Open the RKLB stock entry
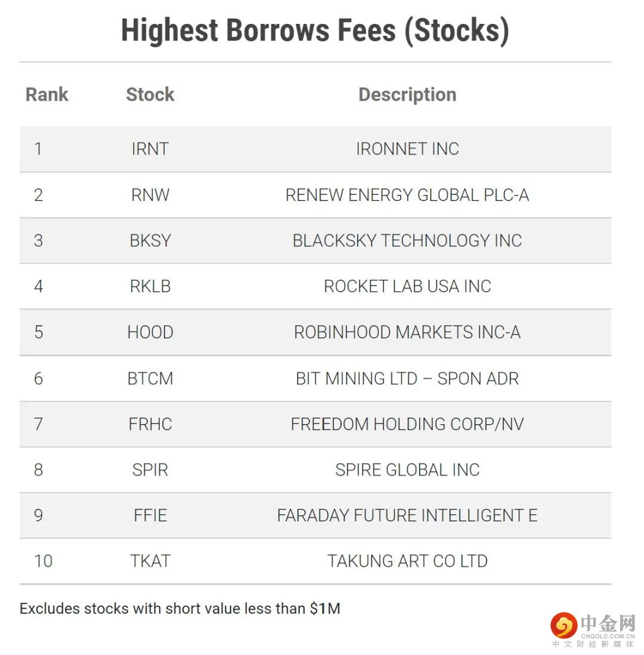The image size is (644, 655). (150, 286)
